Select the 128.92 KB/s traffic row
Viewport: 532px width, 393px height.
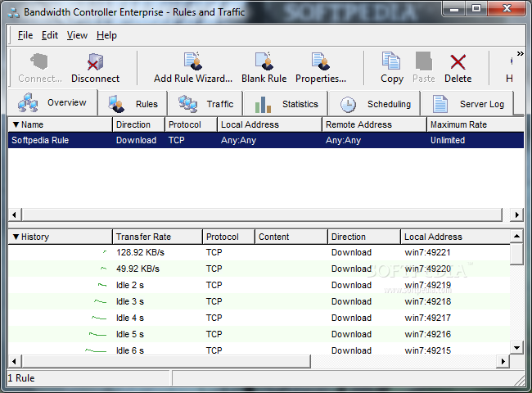coord(259,252)
